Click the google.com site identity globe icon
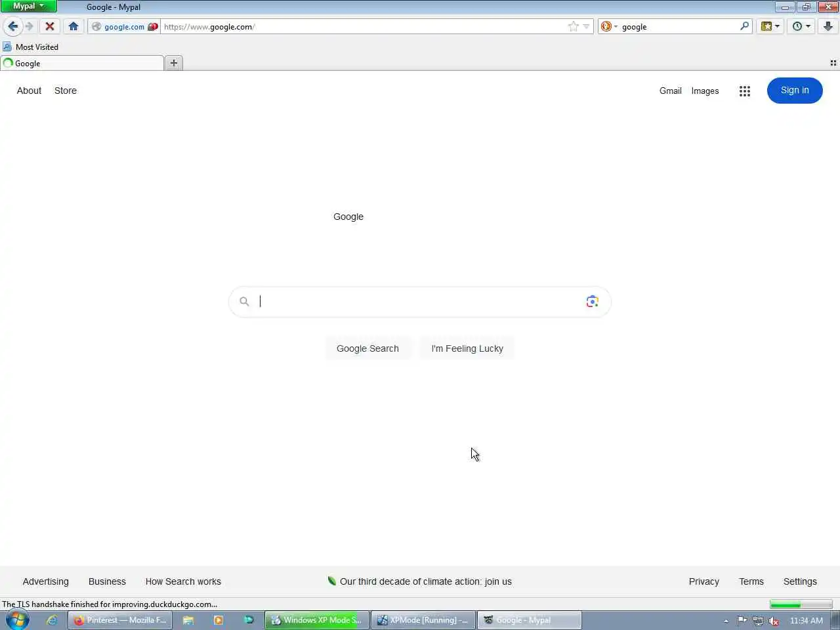 (96, 27)
